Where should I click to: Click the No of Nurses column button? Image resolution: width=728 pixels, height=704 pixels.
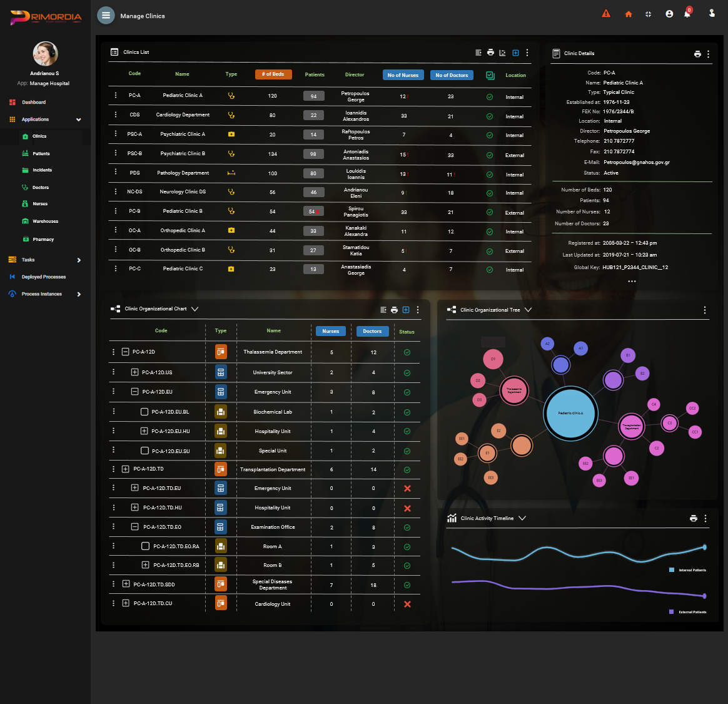click(x=403, y=75)
